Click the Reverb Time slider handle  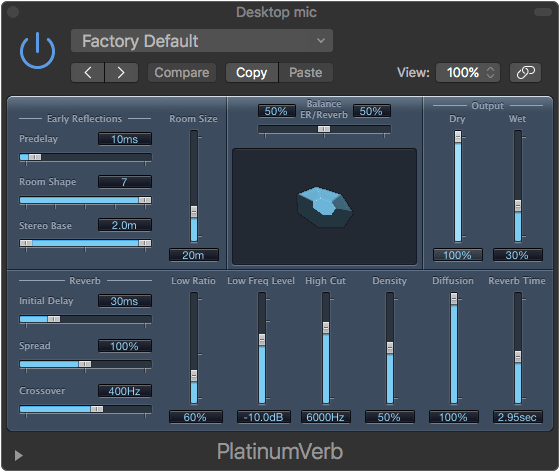pos(518,357)
